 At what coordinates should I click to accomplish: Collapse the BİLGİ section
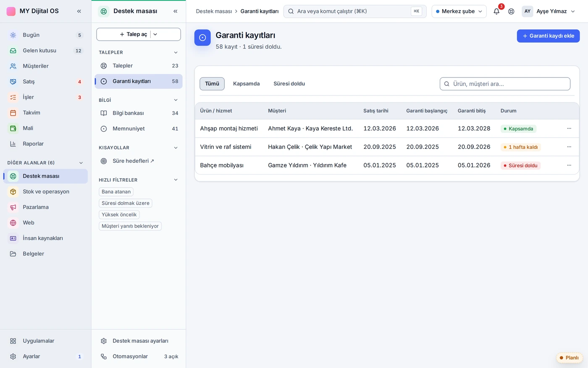[176, 100]
